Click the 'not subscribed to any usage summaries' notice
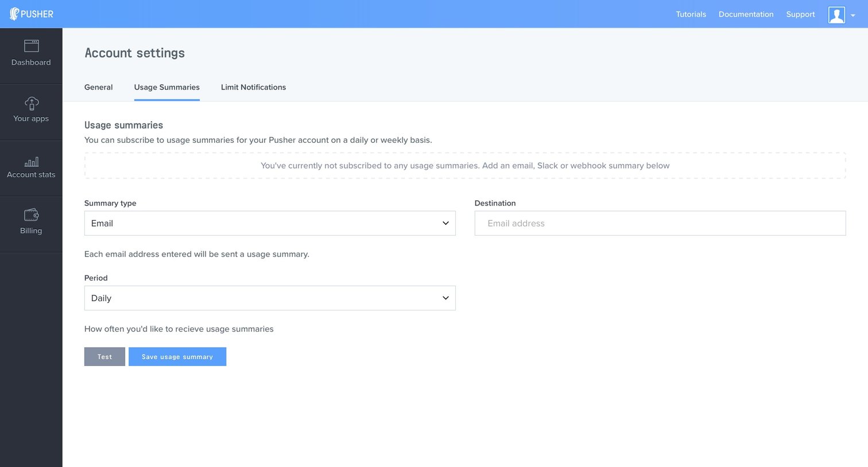This screenshot has height=467, width=868. [x=465, y=165]
